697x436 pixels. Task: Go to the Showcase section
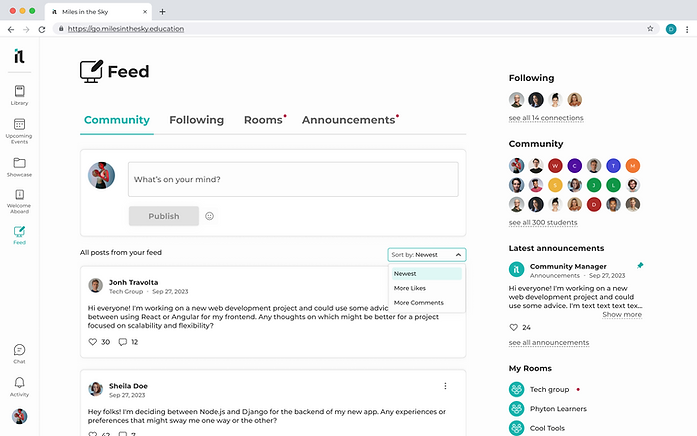(x=19, y=165)
